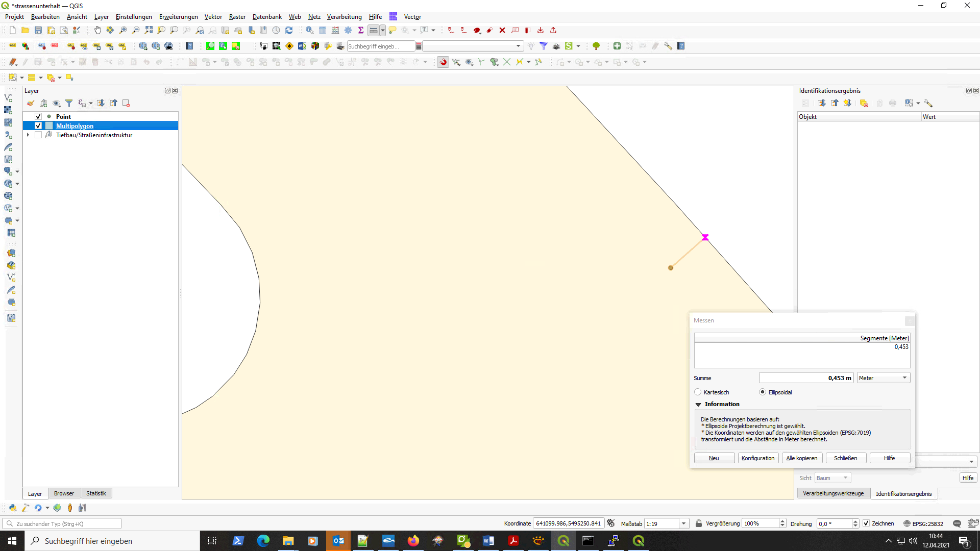The width and height of the screenshot is (980, 551).
Task: Switch to the Statistik tab
Action: [96, 493]
